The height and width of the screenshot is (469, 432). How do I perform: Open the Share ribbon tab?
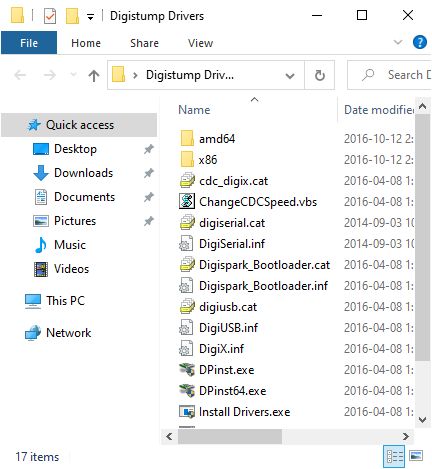click(144, 43)
